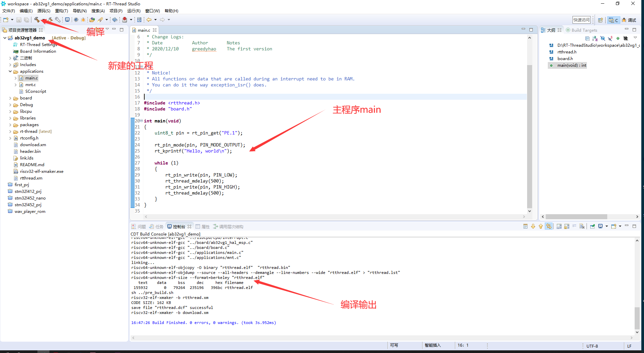
Task: Open the 文件(F) menu
Action: (9, 11)
